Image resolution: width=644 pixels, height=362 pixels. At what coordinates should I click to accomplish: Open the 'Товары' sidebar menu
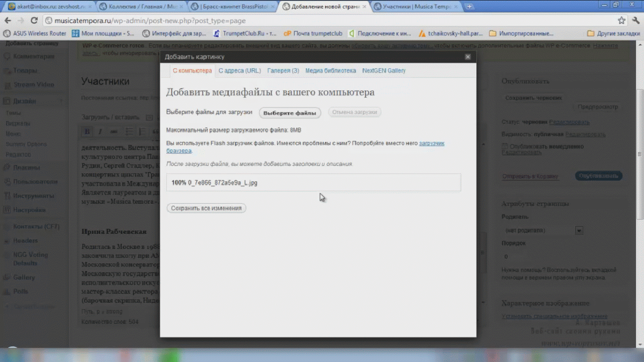[25, 70]
